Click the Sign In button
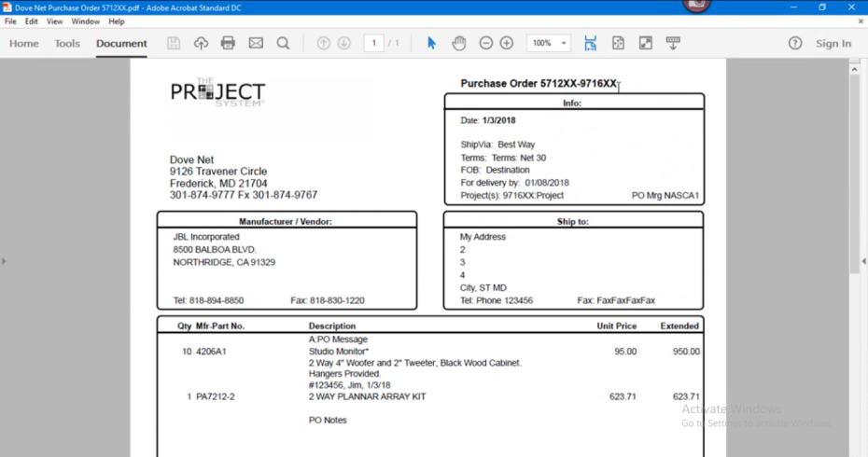Image resolution: width=868 pixels, height=457 pixels. 833,43
